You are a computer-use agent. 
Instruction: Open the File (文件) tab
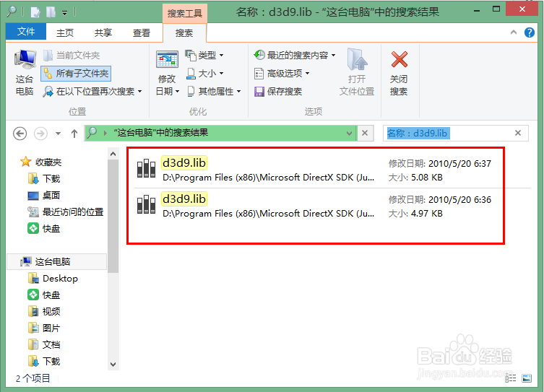(26, 32)
